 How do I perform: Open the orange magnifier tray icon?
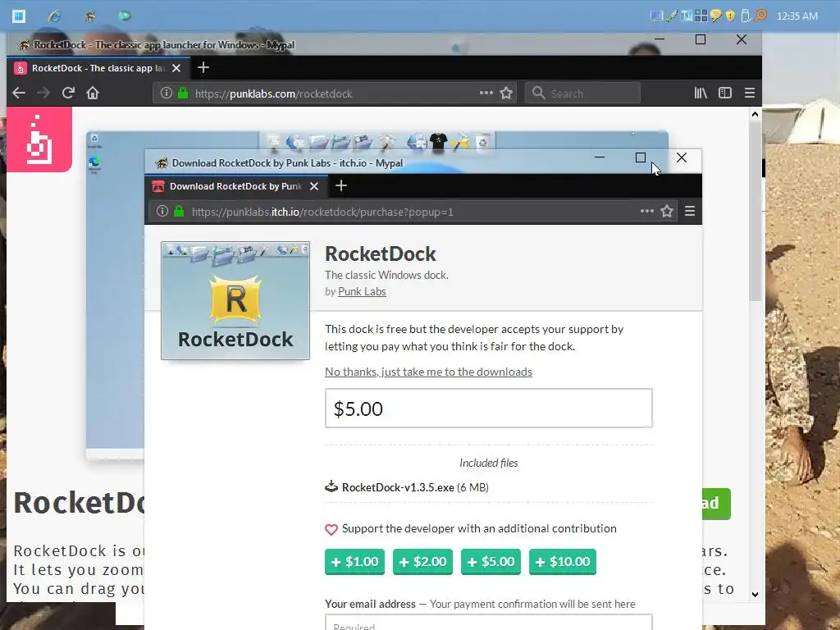tap(760, 16)
